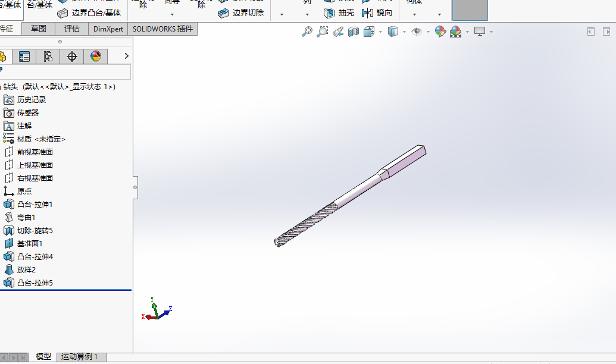Click the next-tab arrow at the bottom left
This screenshot has width=616, height=364.
click(14, 357)
